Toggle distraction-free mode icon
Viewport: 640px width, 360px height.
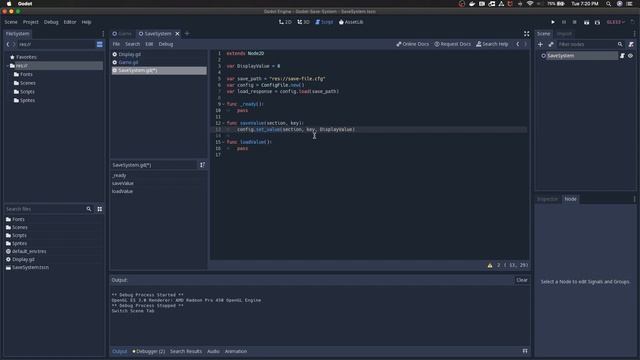(527, 33)
